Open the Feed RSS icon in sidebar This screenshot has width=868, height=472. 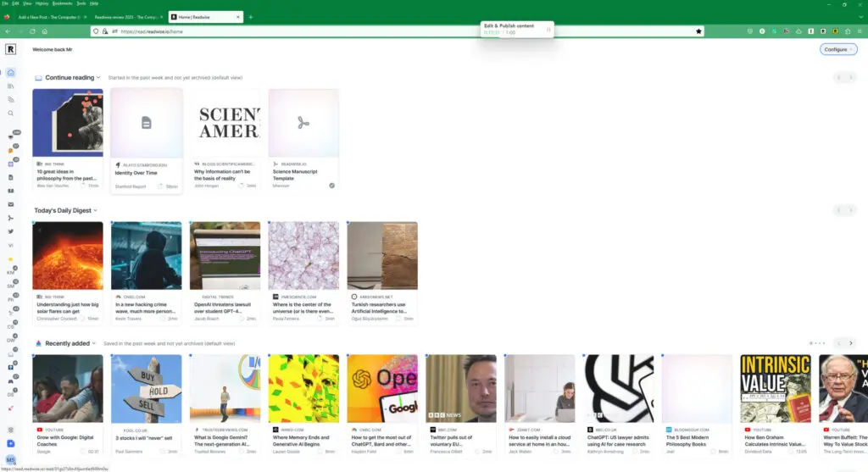tap(10, 100)
